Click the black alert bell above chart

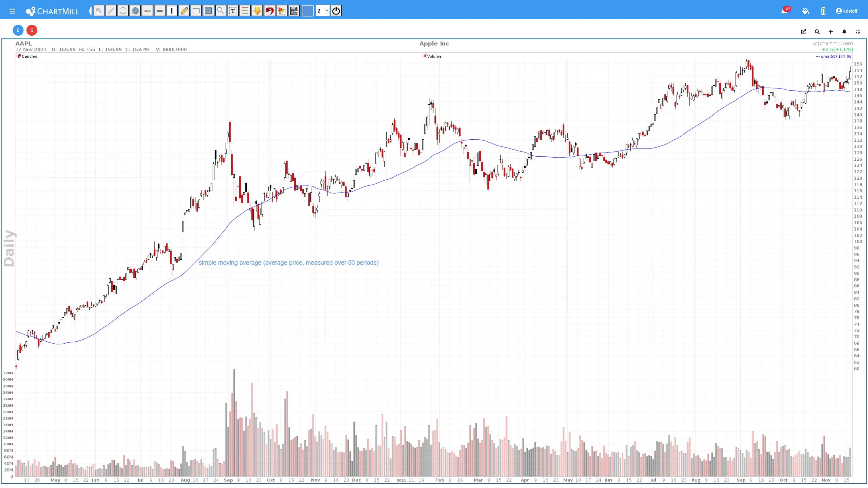point(844,32)
